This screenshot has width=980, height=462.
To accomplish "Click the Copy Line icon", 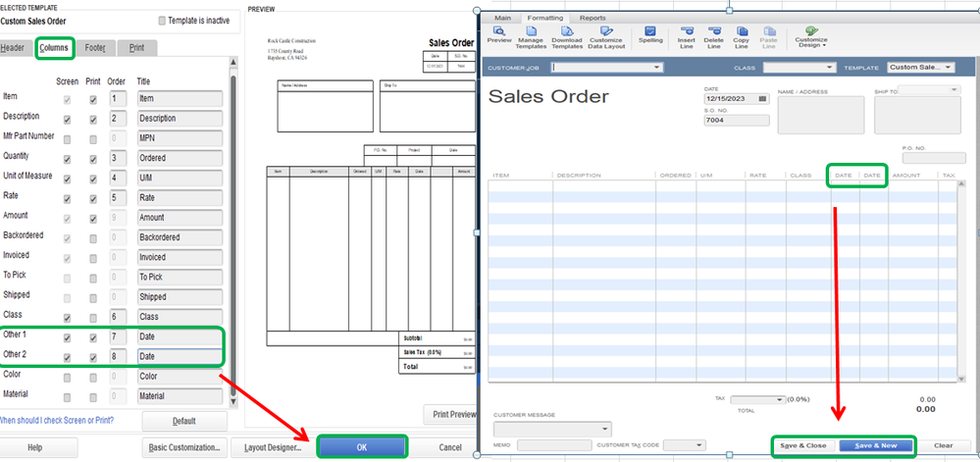I will [742, 30].
